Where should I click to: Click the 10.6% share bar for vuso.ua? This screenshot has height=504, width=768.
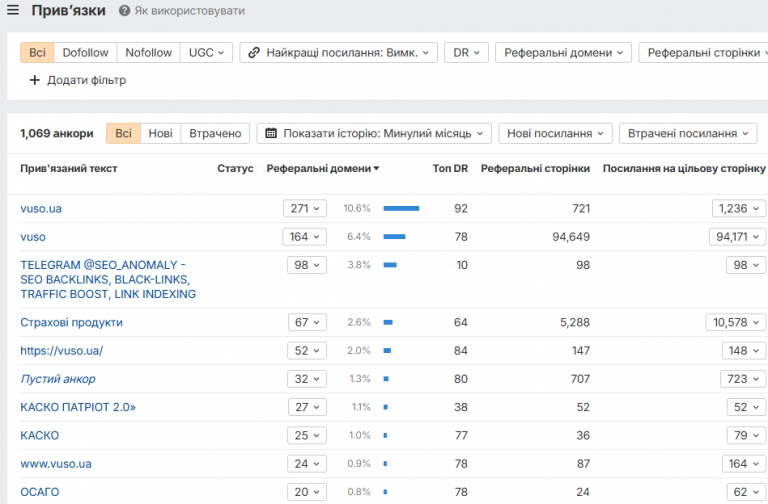point(401,209)
